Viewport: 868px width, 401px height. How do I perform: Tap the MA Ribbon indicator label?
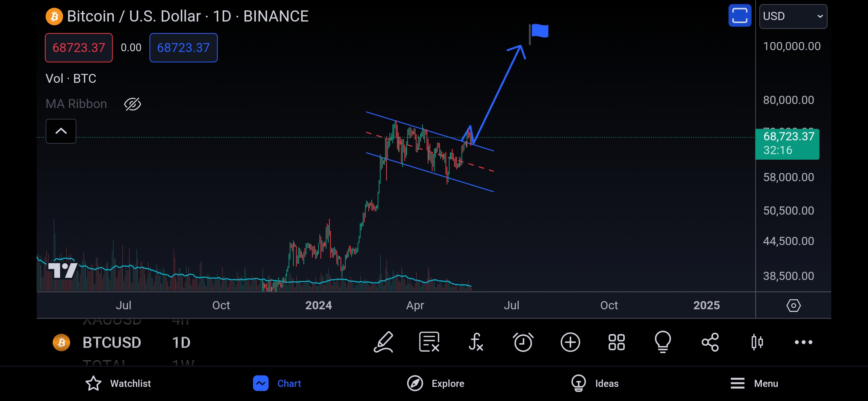pos(76,104)
